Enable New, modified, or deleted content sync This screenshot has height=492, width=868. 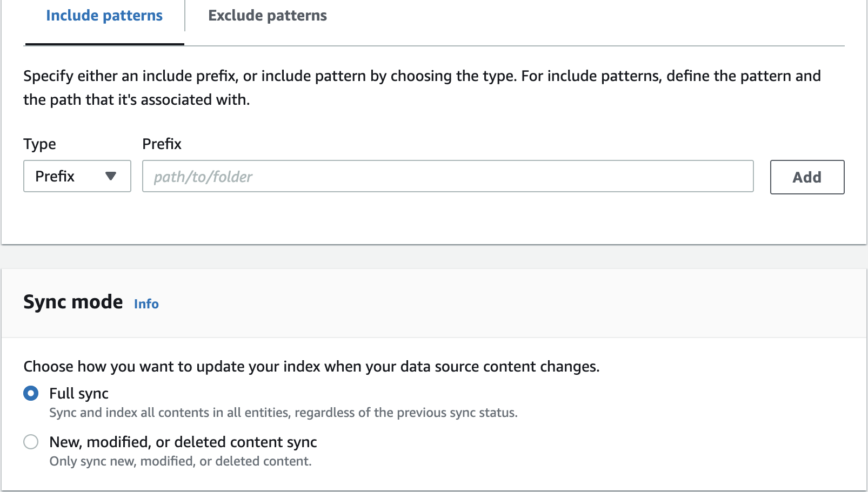[x=31, y=442]
